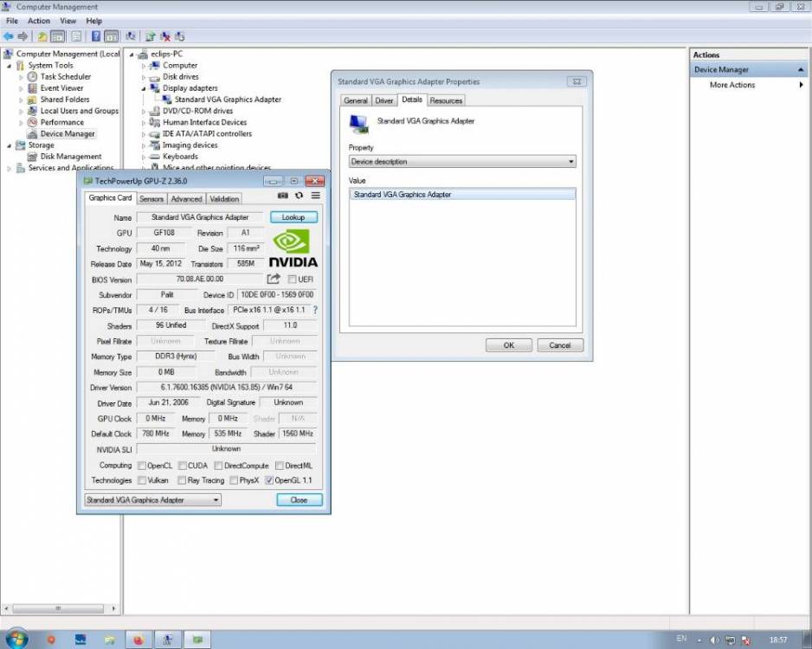Expand the Disk drives node
812x649 pixels.
click(144, 77)
